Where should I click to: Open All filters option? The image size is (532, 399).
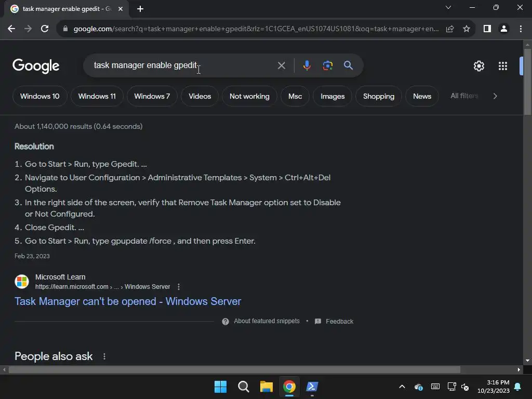[464, 96]
